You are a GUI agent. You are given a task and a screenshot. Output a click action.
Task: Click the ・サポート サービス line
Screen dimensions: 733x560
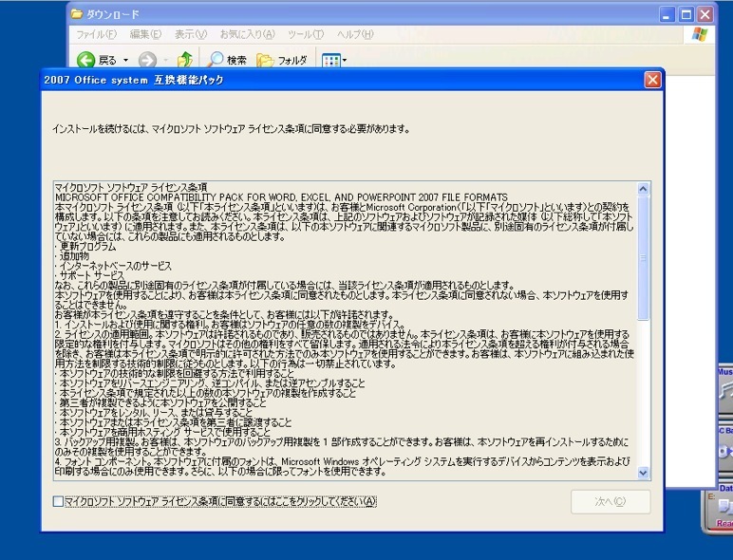tap(90, 276)
